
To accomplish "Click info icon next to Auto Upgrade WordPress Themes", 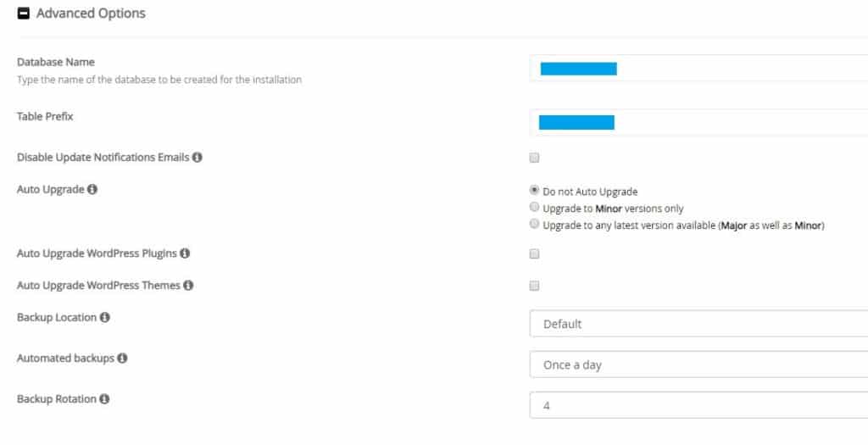I will tap(188, 286).
